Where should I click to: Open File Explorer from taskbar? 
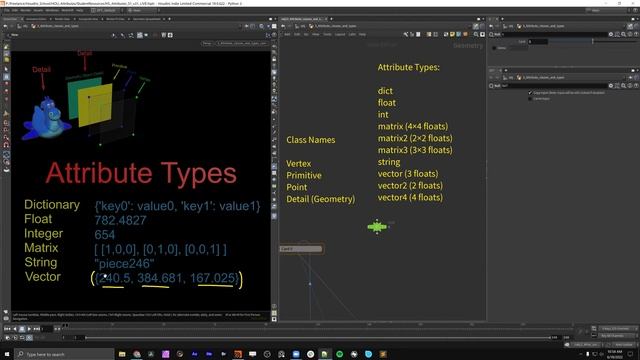pos(122,354)
